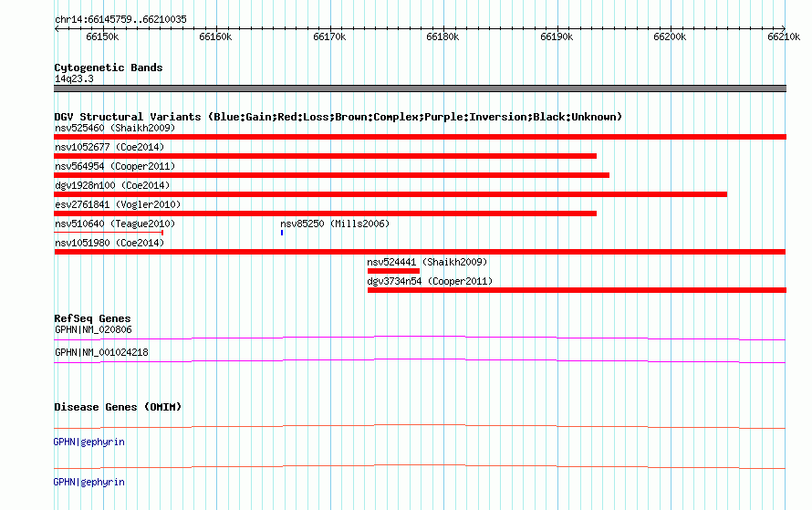Click the nsv85250 (Mills2006) label
Image resolution: width=812 pixels, height=510 pixels.
pos(335,224)
